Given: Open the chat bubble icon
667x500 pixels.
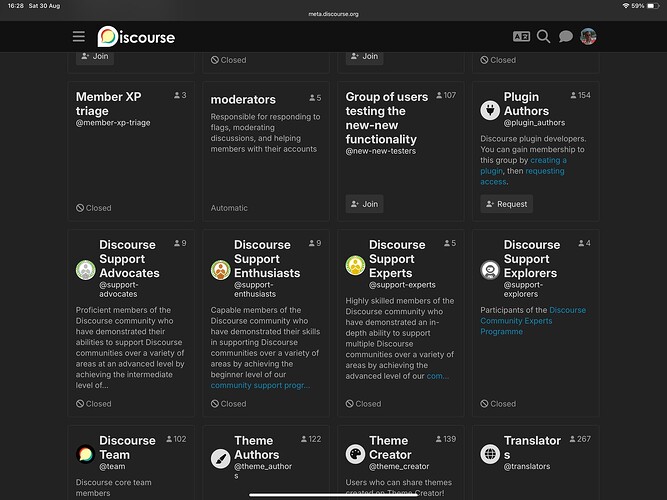Looking at the screenshot, I should [565, 37].
